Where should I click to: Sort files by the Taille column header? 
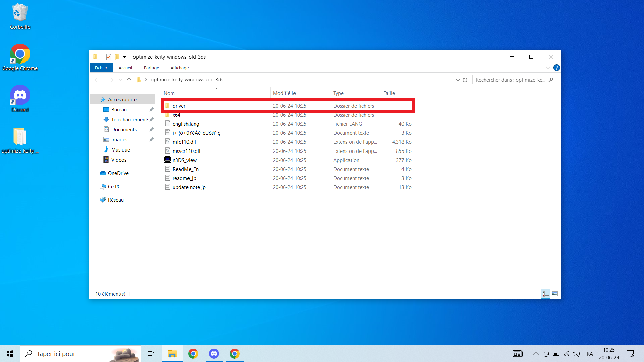389,93
